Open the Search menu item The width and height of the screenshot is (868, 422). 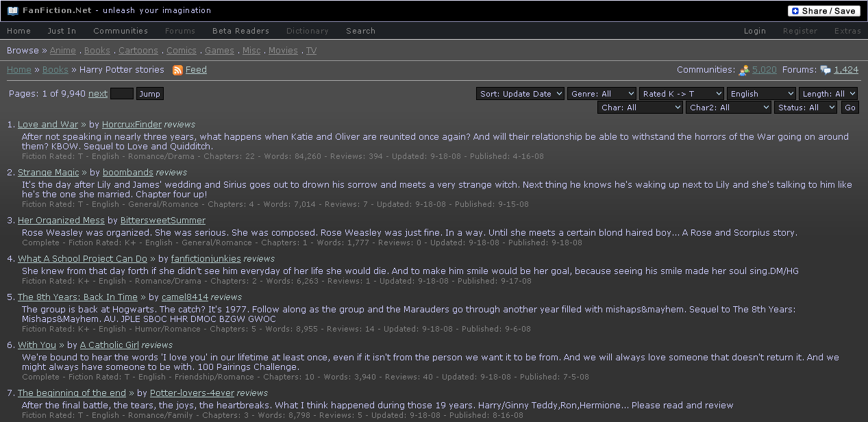tap(360, 31)
